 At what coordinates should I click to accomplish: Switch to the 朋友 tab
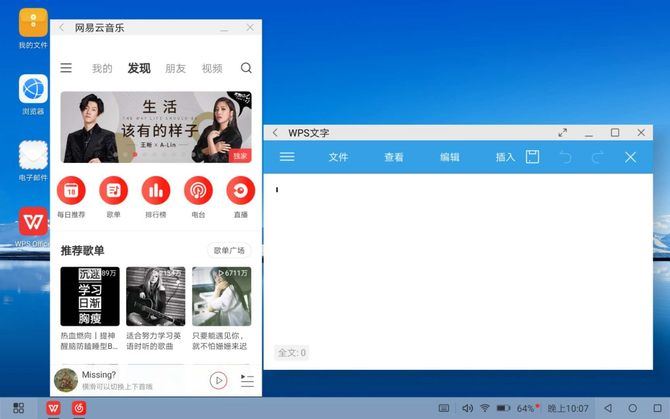point(175,68)
